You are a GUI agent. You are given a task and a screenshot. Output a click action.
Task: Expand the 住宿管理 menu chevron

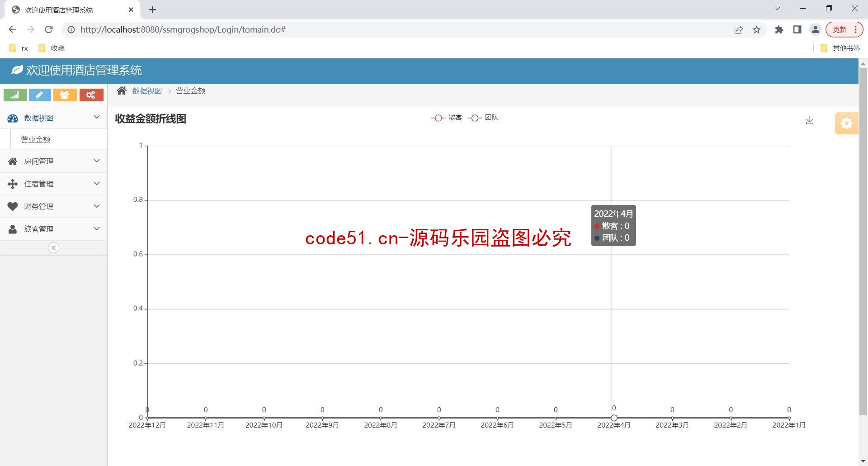[97, 183]
